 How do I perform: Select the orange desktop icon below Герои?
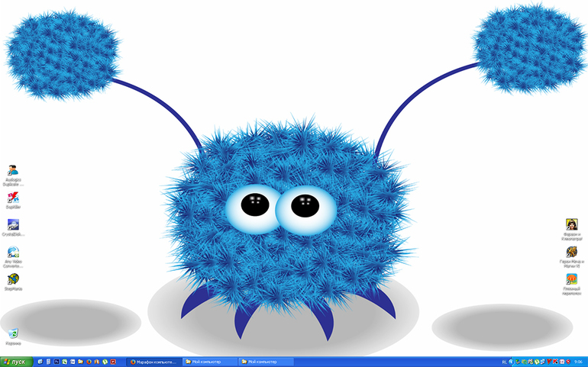click(571, 280)
